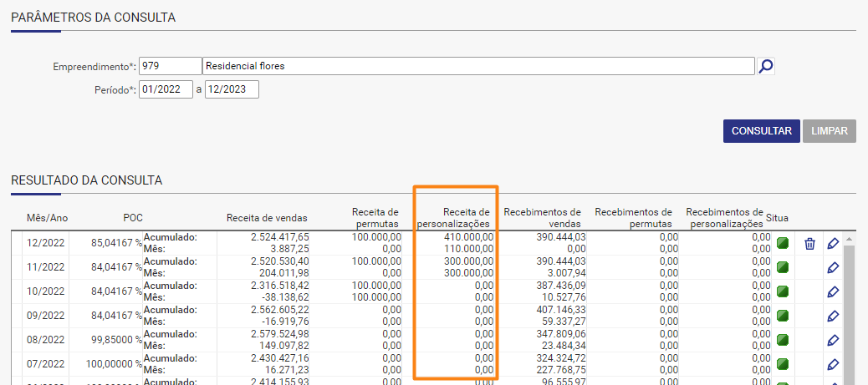Focus the Empreendimento code field 979
The image size is (868, 385).
pos(171,66)
